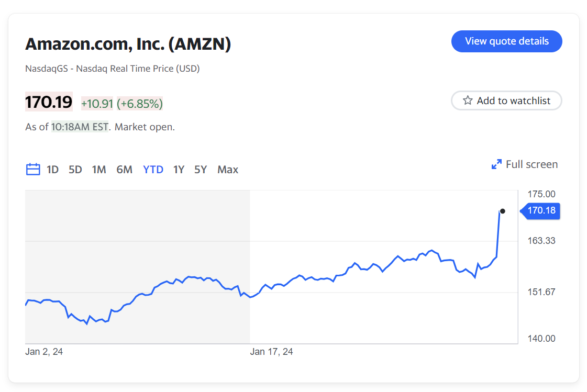
Task: Open the chart in Full screen
Action: pyautogui.click(x=531, y=164)
